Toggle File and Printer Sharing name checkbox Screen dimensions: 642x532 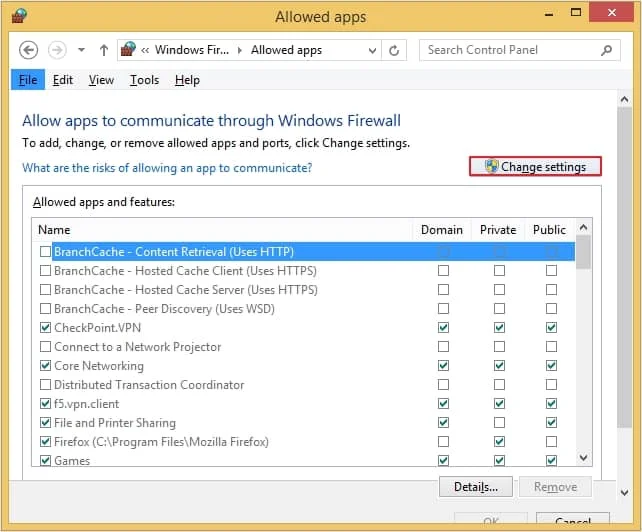[x=45, y=422]
